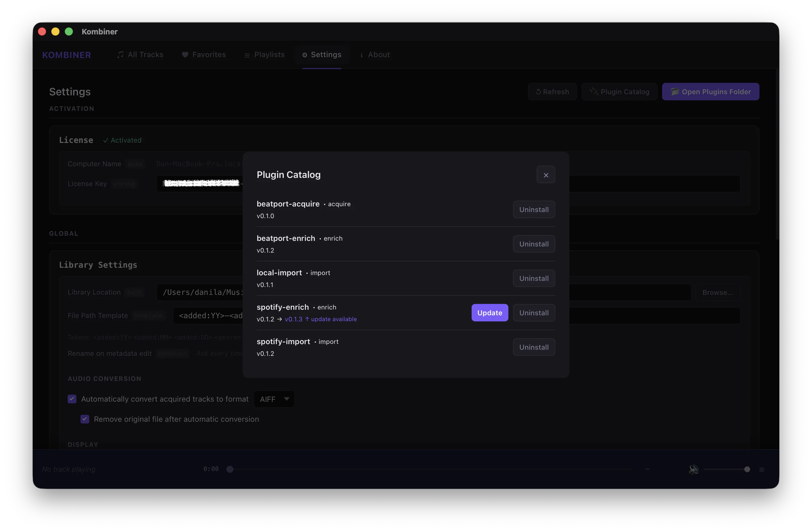The width and height of the screenshot is (812, 532).
Task: Toggle automatic conversion of acquired tracks
Action: (72, 399)
